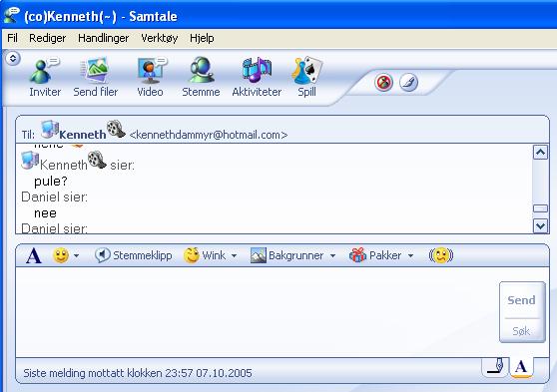
Task: Expand the Bakgrunner dropdown arrow
Action: pyautogui.click(x=332, y=255)
